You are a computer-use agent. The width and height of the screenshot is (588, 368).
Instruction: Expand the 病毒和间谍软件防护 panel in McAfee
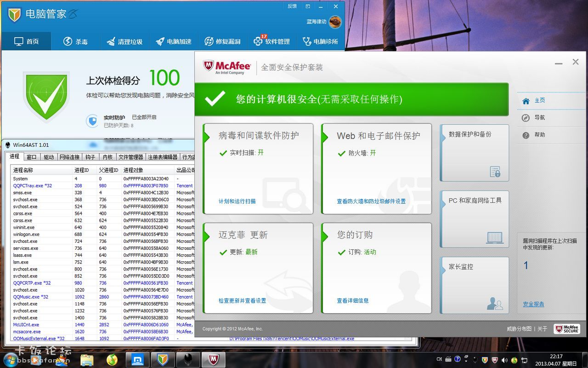[258, 169]
